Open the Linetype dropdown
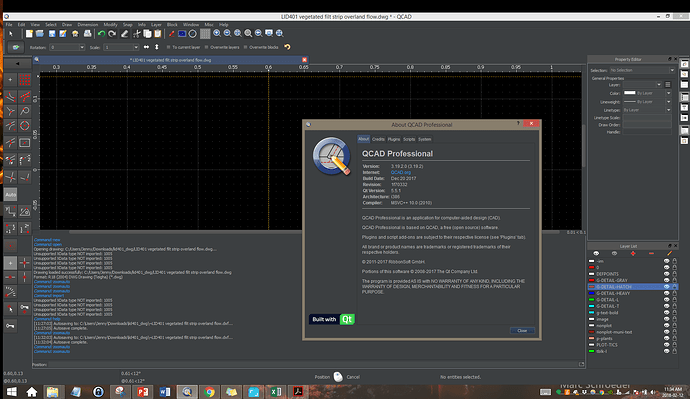690x399 pixels. 668,110
